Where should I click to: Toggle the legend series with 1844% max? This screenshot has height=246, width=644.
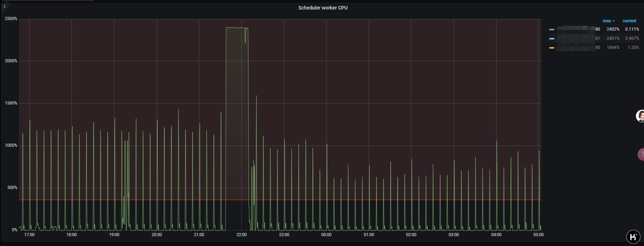click(x=576, y=48)
